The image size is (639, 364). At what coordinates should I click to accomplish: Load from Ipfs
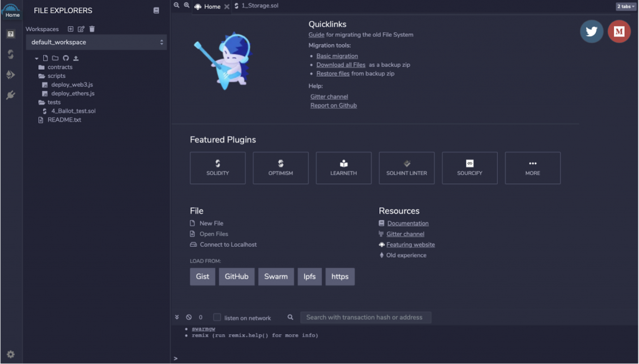(310, 277)
